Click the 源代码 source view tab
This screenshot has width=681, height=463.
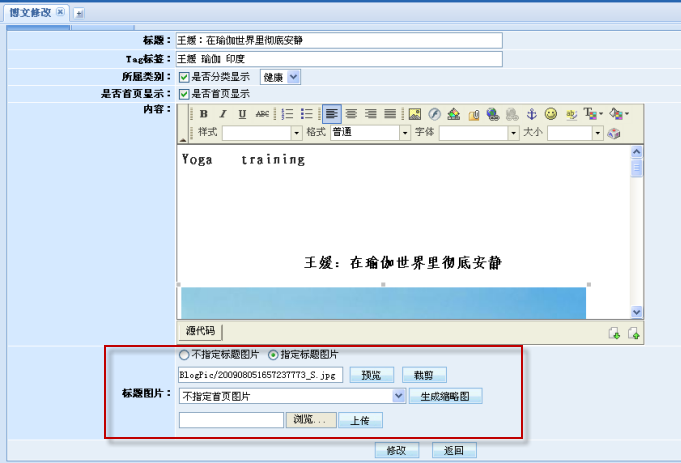(x=202, y=332)
